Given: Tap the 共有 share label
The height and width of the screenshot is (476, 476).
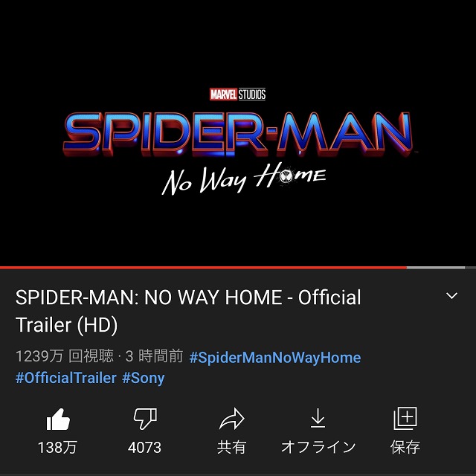Looking at the screenshot, I should [x=231, y=448].
